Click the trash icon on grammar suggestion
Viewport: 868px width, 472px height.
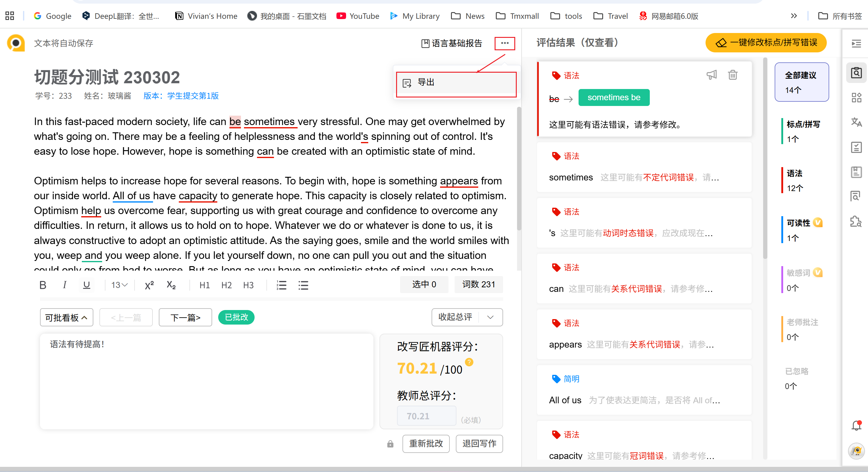coord(733,75)
